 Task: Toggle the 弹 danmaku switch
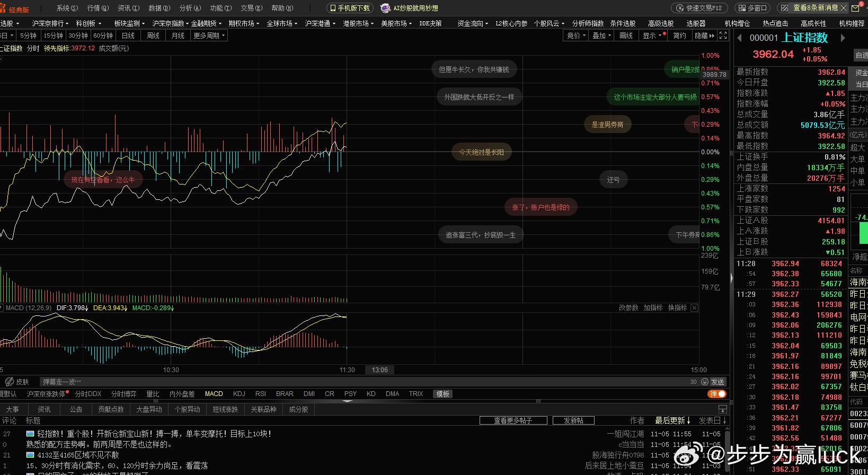coord(717,394)
